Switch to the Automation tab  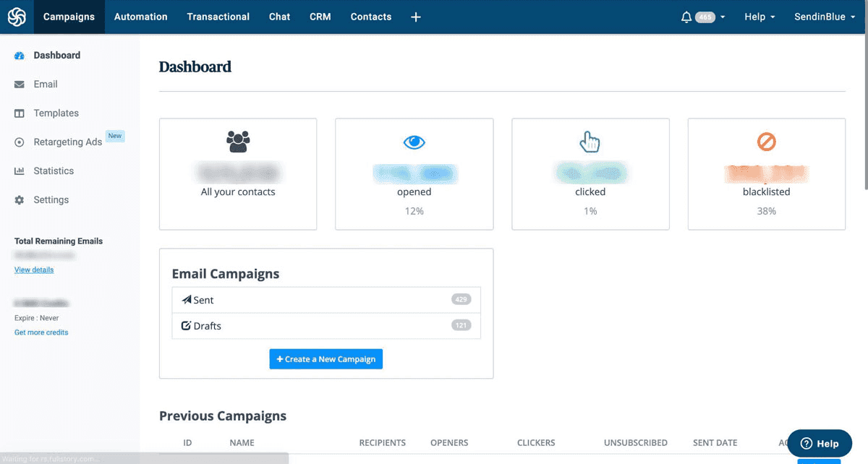(140, 16)
